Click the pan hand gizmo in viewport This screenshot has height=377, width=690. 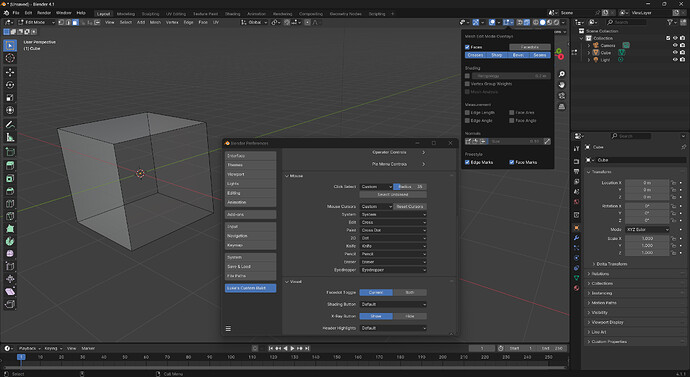tap(562, 85)
